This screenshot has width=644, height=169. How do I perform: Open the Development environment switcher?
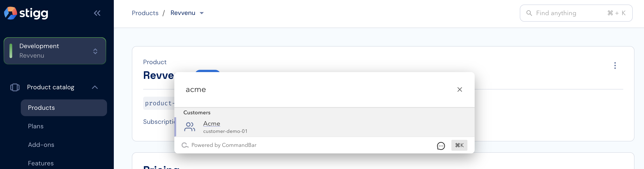[55, 51]
